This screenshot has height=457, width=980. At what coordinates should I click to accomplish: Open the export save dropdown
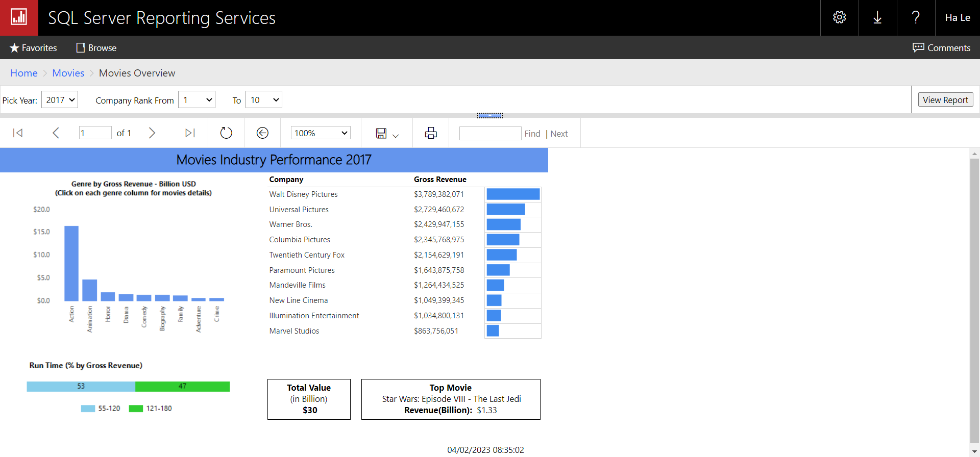387,134
